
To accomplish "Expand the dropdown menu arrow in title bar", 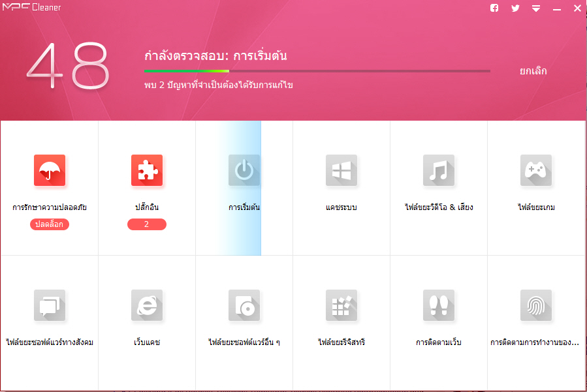I will (x=535, y=8).
